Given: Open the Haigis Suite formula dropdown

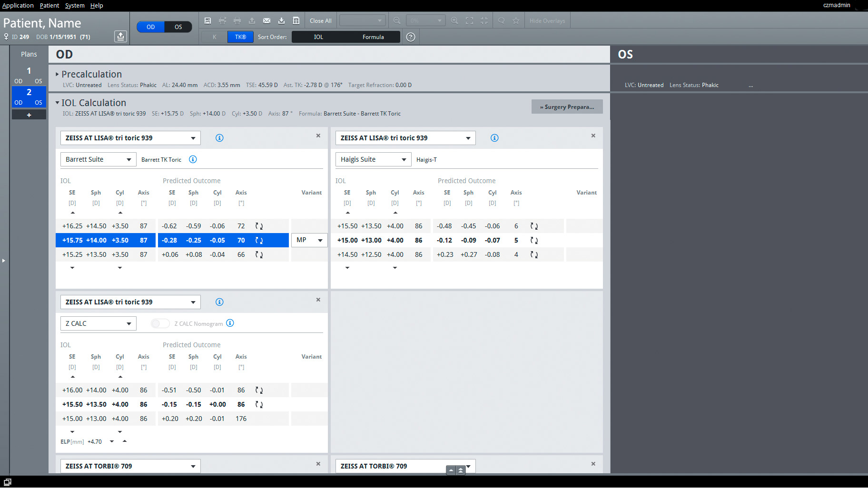Looking at the screenshot, I should pos(373,159).
